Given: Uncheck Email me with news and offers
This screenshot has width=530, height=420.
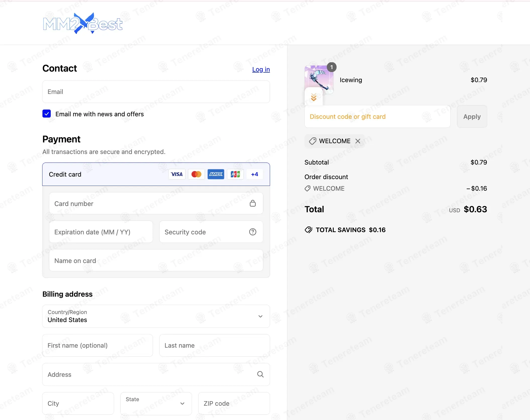Looking at the screenshot, I should [47, 114].
